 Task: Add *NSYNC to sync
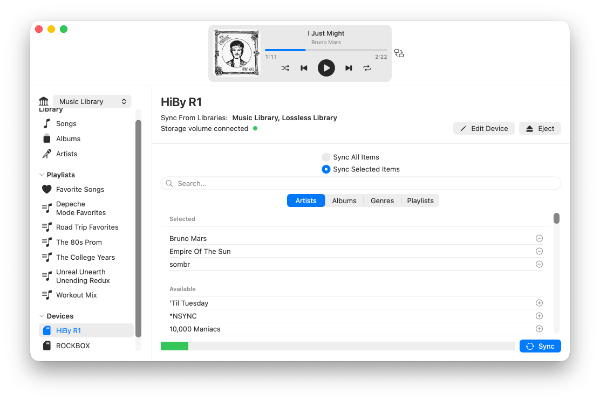tap(539, 316)
